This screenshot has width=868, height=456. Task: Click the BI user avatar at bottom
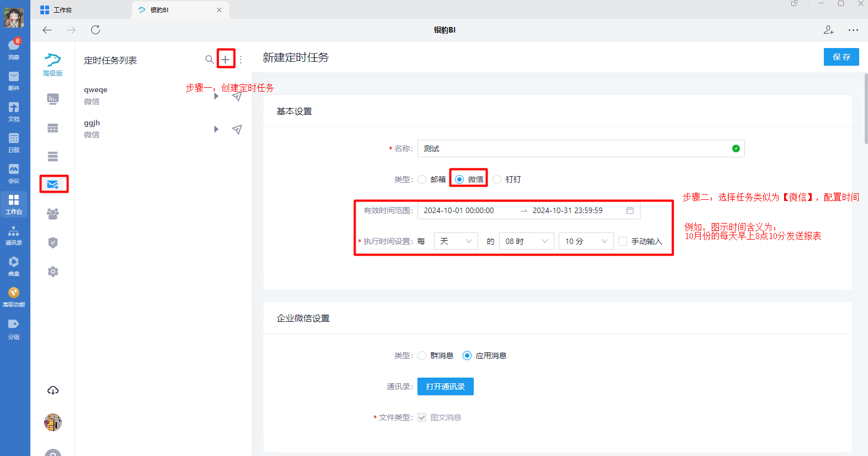(x=53, y=422)
